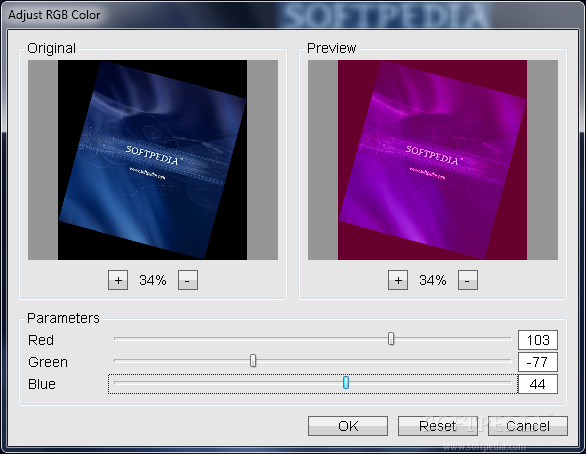Cancel the Adjust RGB Color dialog
Viewport: 586px width, 454px height.
528,426
